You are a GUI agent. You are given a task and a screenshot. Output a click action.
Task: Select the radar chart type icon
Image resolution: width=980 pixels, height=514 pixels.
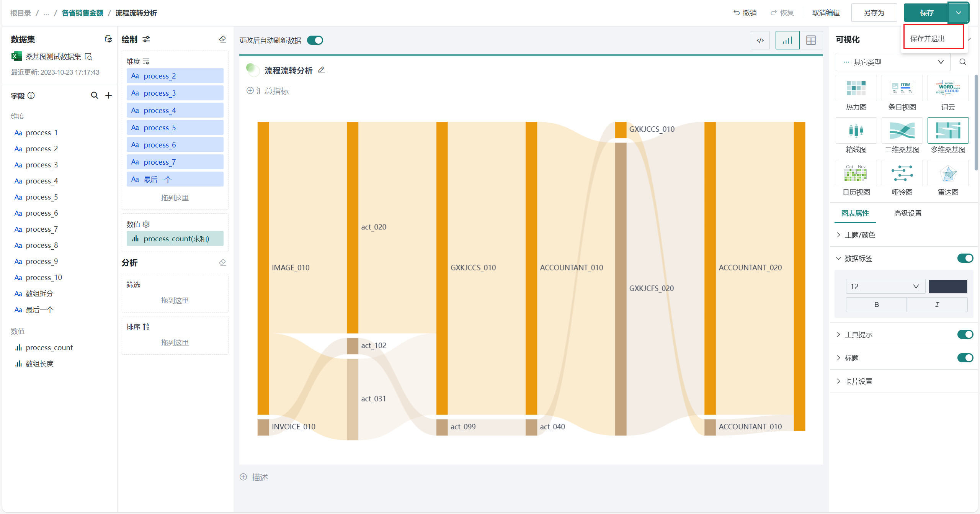coord(948,174)
